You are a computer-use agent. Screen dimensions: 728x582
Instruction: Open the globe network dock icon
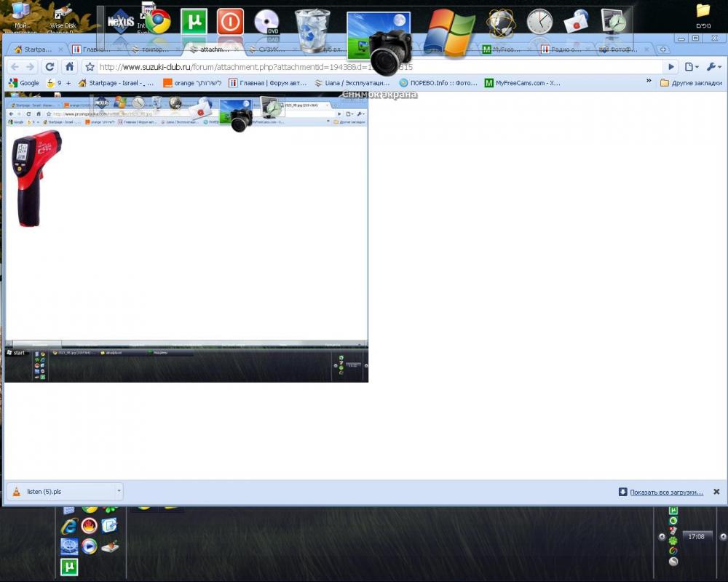click(501, 23)
